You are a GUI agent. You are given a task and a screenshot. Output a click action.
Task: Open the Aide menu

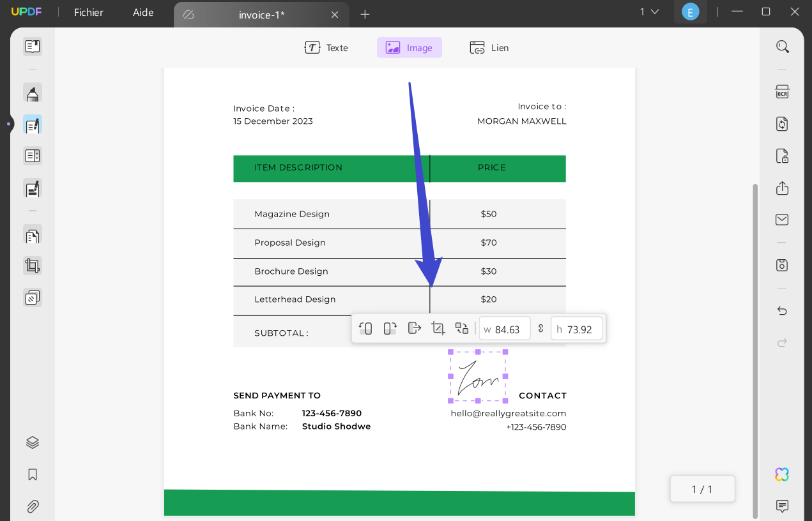point(143,13)
